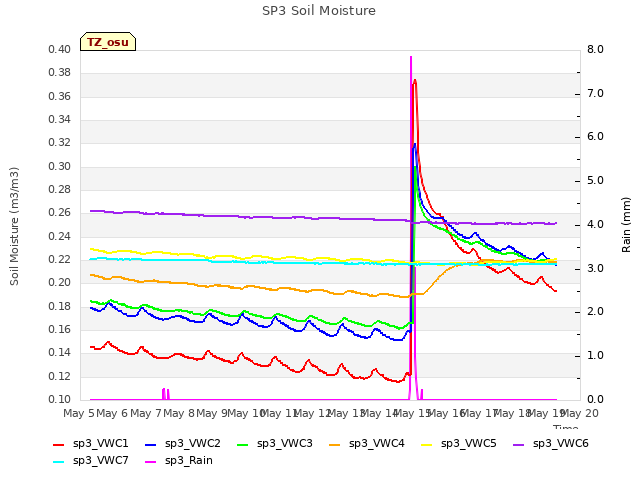Click cyan swatch beside sp3_VWC7
The height and width of the screenshot is (480, 640).
tap(59, 462)
